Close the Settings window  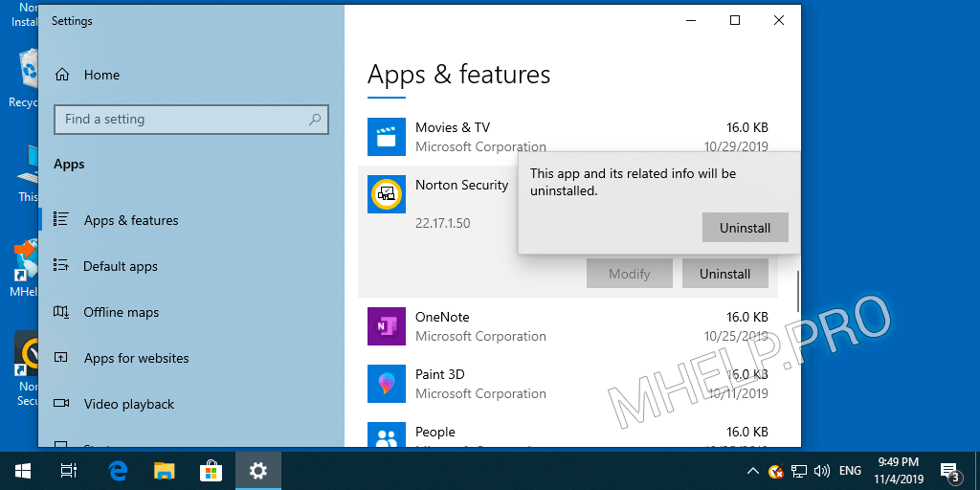[779, 21]
